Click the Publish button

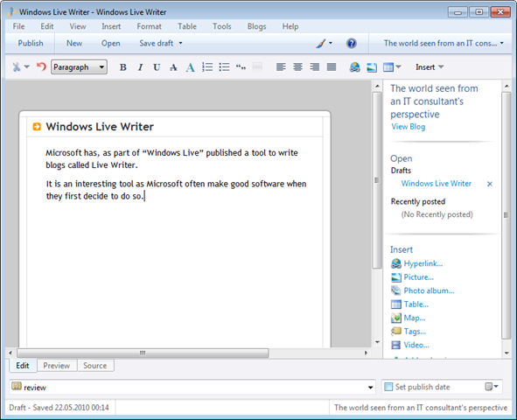(x=31, y=43)
